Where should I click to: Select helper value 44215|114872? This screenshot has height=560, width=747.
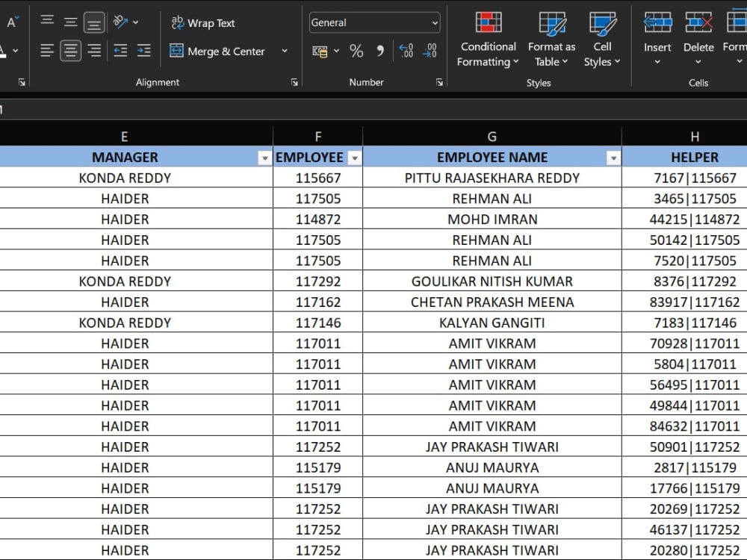coord(684,219)
